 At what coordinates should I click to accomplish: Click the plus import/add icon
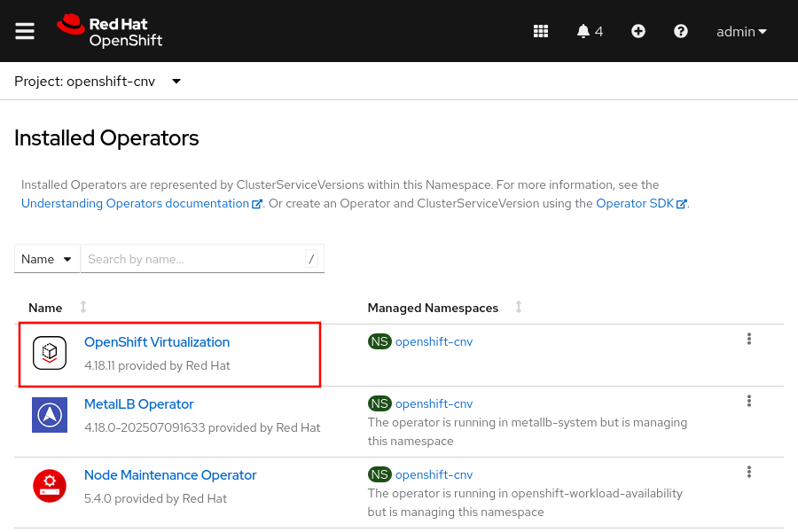pyautogui.click(x=638, y=31)
